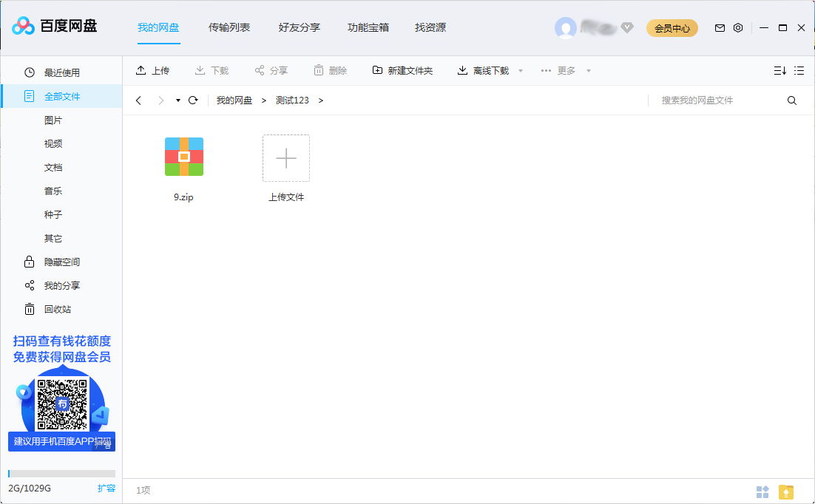Navigate back using the back arrow
The image size is (815, 504).
[138, 100]
